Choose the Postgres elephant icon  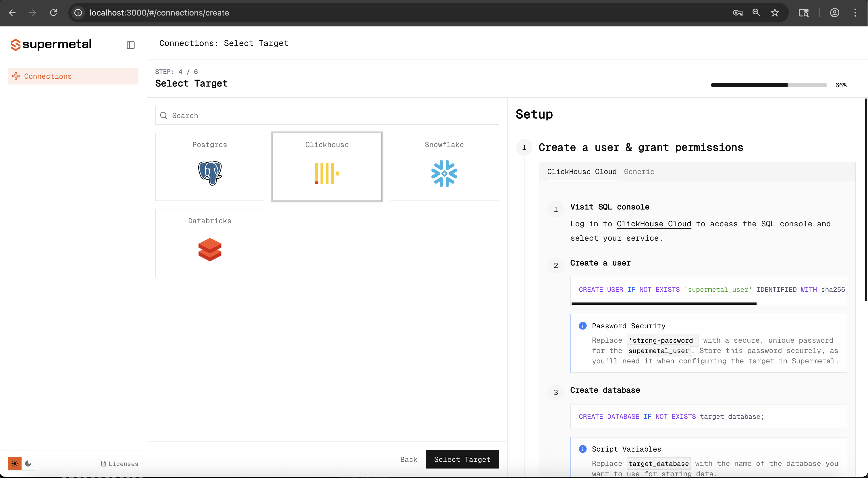pyautogui.click(x=210, y=173)
